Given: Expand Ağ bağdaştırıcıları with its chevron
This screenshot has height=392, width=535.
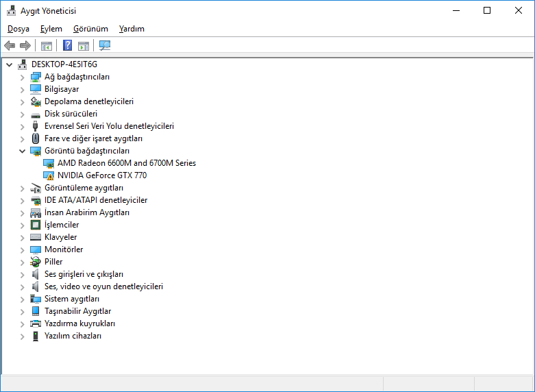Looking at the screenshot, I should [22, 77].
